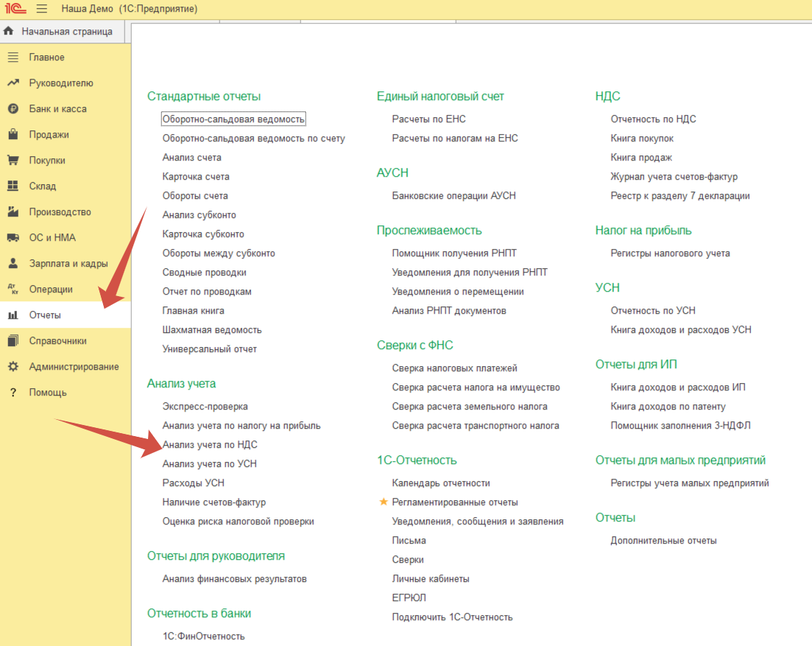
Task: Open Анализ учета по НДС
Action: pos(210,445)
